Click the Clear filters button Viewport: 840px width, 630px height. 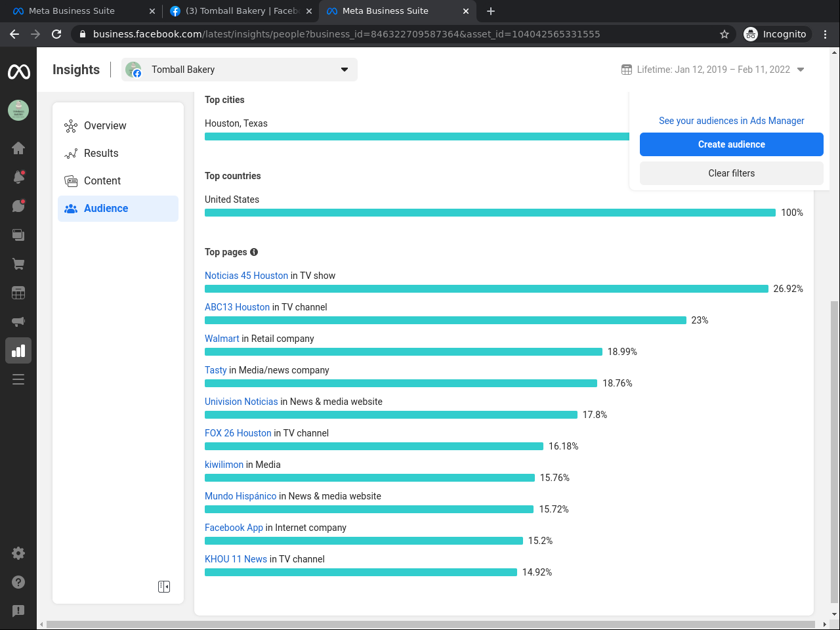732,173
